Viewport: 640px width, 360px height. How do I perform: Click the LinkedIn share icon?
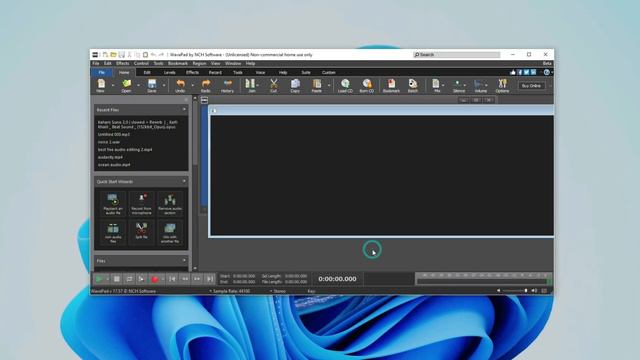click(533, 72)
